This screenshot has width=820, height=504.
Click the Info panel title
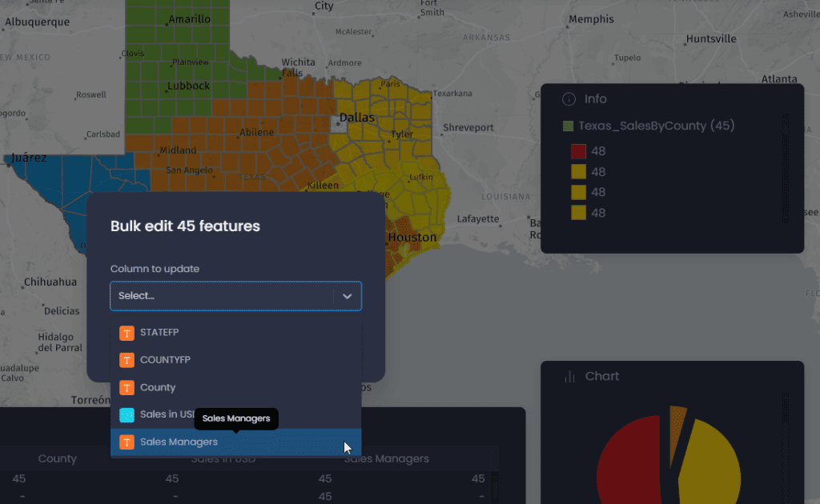tap(596, 98)
